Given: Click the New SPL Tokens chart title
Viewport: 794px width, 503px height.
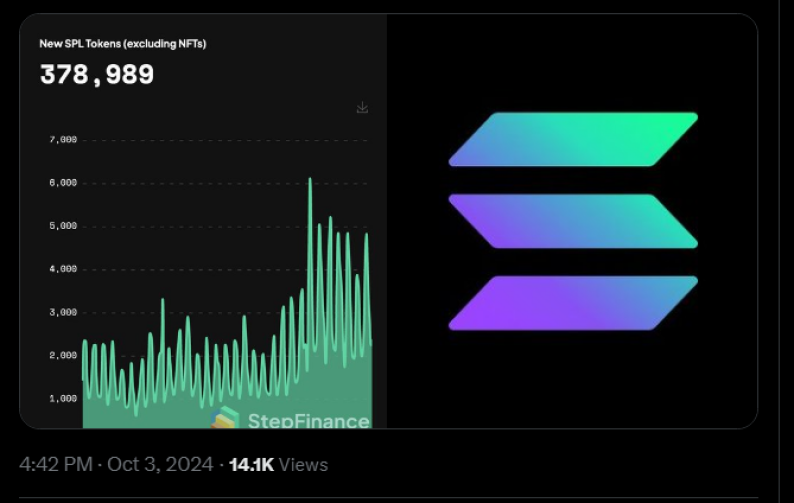Looking at the screenshot, I should click(x=123, y=44).
